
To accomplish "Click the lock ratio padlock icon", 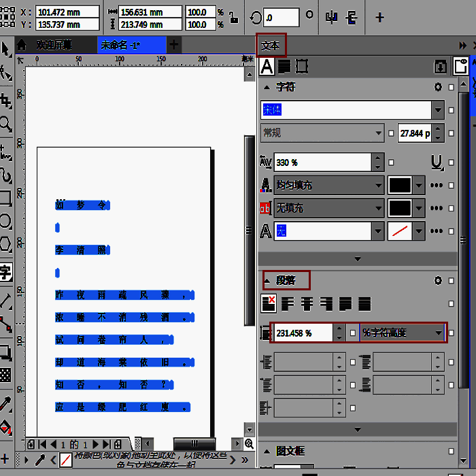I will pos(233,18).
